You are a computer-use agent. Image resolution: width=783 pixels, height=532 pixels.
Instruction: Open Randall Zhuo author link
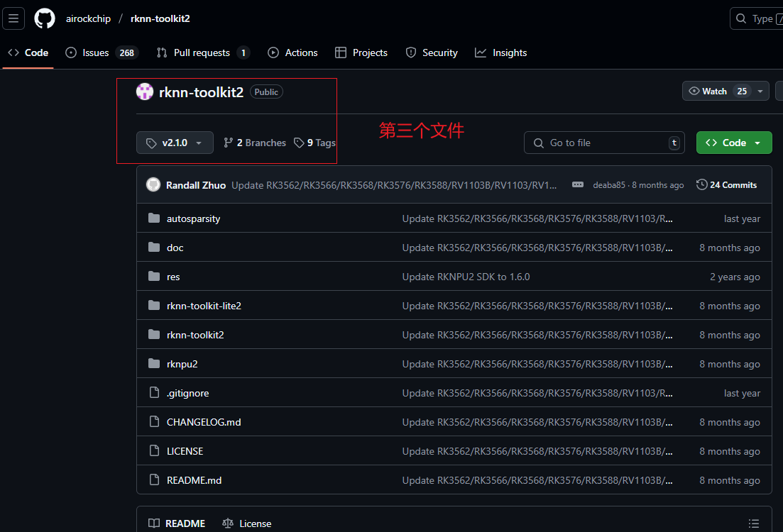tap(196, 185)
